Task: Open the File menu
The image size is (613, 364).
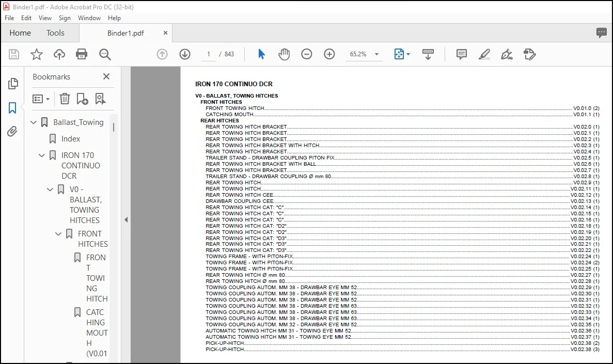Action: [9, 18]
